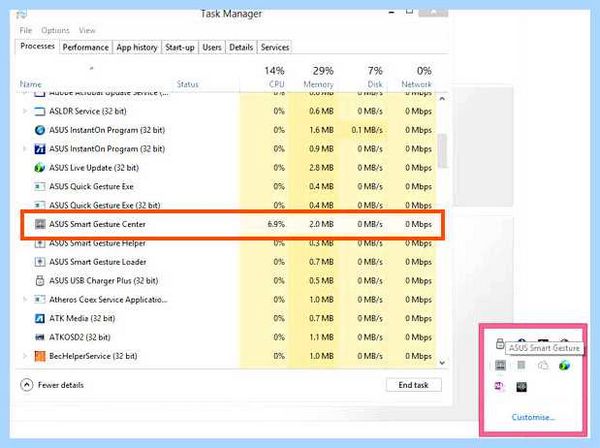
Task: Switch to the Performance tab
Action: click(x=86, y=47)
